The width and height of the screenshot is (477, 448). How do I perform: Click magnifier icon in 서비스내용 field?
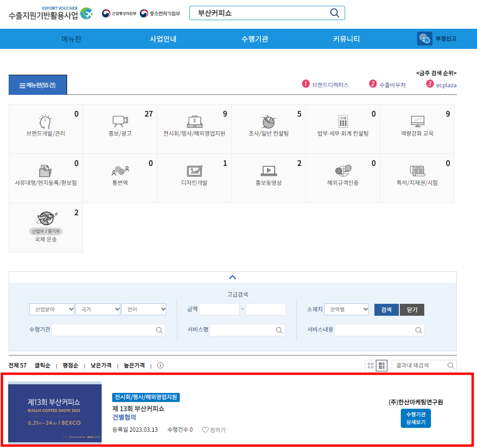pos(419,330)
